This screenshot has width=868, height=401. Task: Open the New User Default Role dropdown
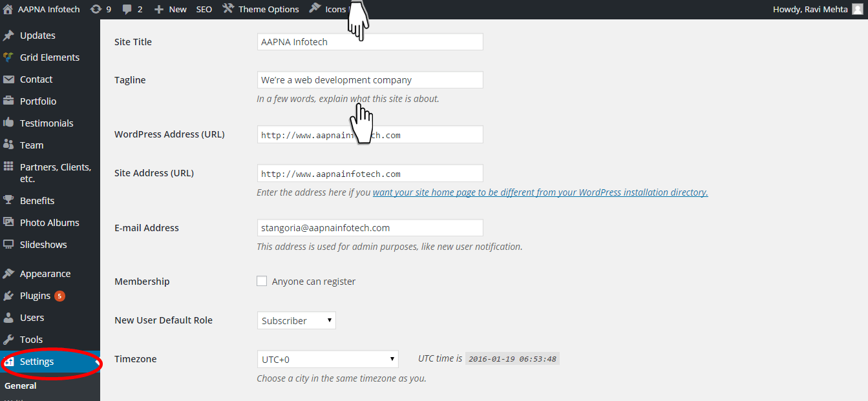(x=297, y=320)
